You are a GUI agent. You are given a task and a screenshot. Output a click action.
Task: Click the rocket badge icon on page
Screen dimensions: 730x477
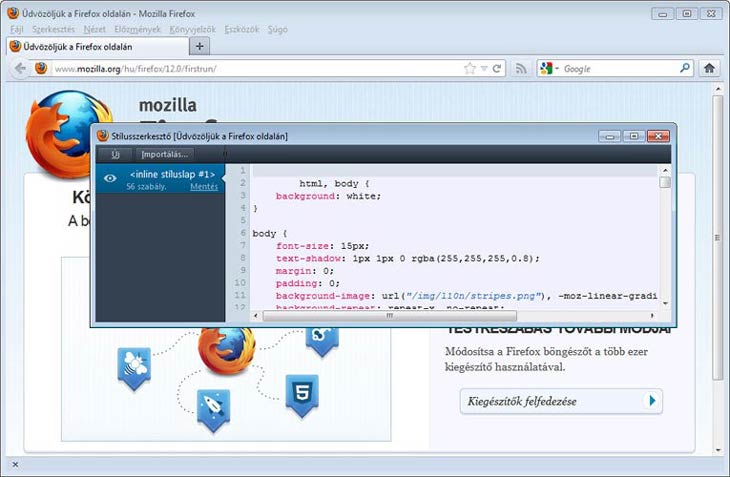213,409
